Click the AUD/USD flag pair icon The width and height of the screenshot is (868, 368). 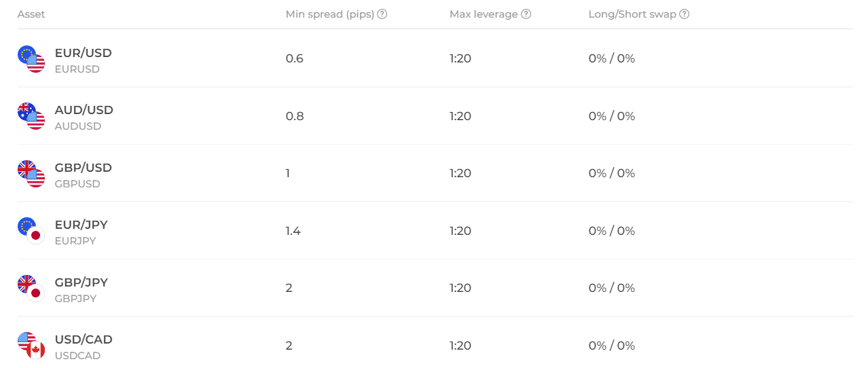point(31,116)
